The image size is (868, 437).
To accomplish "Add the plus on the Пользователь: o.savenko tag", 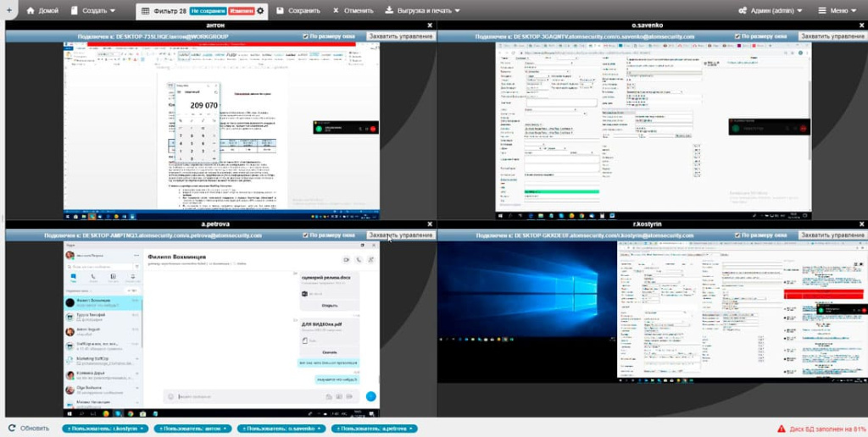I will pyautogui.click(x=242, y=429).
